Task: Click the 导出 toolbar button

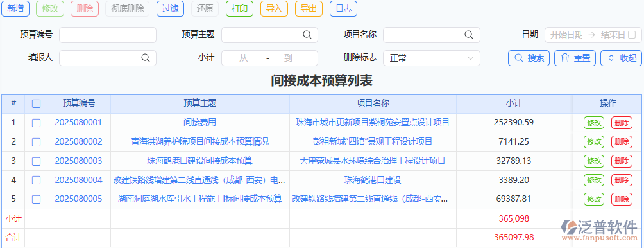Action: 309,8
